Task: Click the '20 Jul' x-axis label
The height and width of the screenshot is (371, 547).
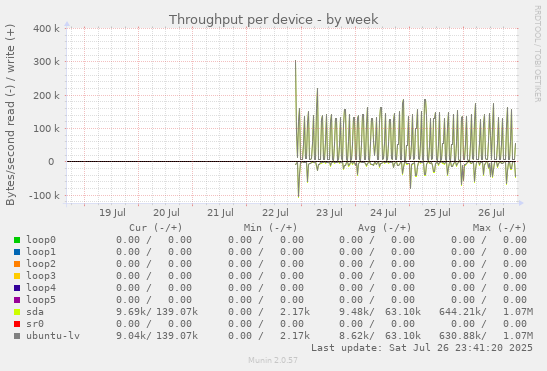Action: click(166, 213)
